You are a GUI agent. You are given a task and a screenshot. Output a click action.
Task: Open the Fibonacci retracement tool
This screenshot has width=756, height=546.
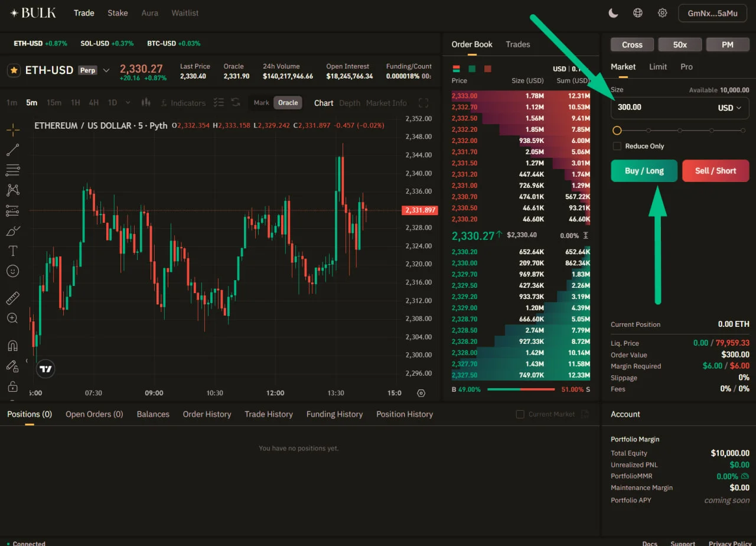[x=12, y=170]
